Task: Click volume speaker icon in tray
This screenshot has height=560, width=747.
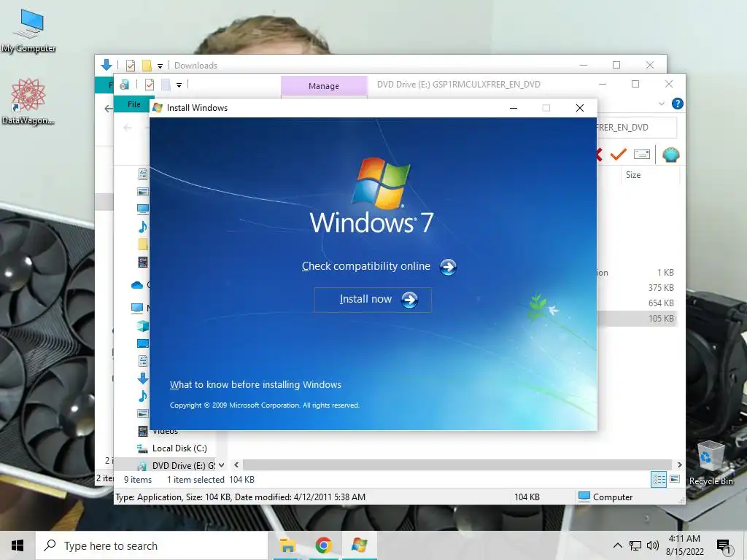Action: click(x=653, y=545)
